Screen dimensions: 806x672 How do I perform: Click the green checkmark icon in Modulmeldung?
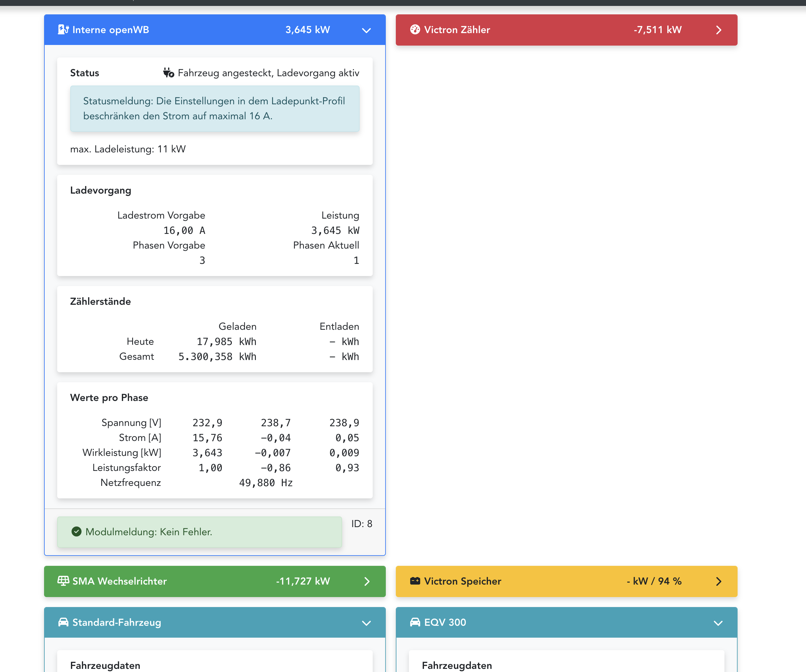pos(76,531)
